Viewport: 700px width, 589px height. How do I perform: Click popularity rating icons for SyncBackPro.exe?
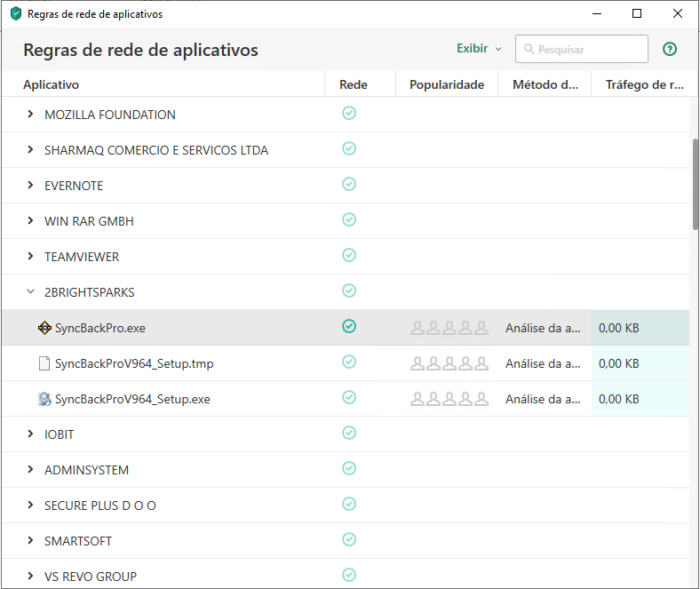[x=449, y=328]
